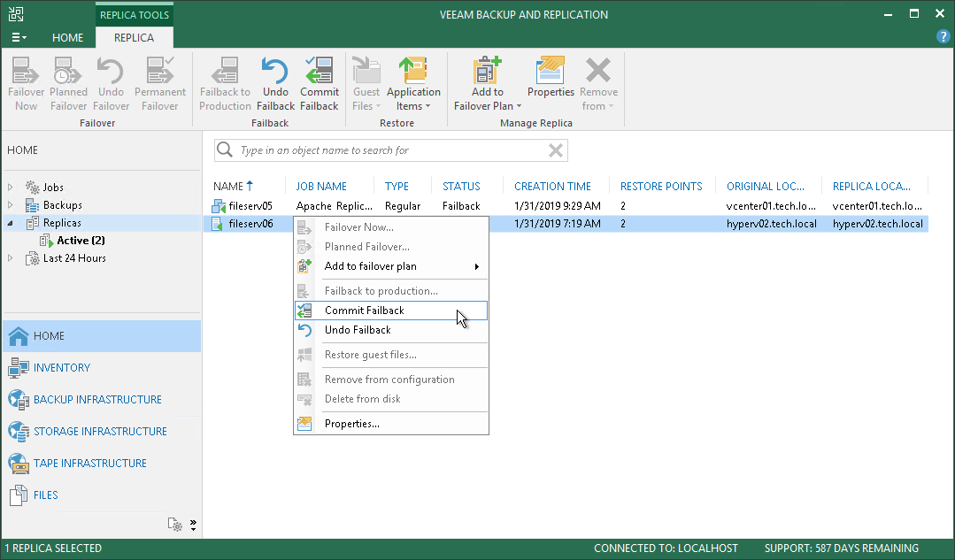Open the INVENTORY navigation view

click(x=102, y=368)
